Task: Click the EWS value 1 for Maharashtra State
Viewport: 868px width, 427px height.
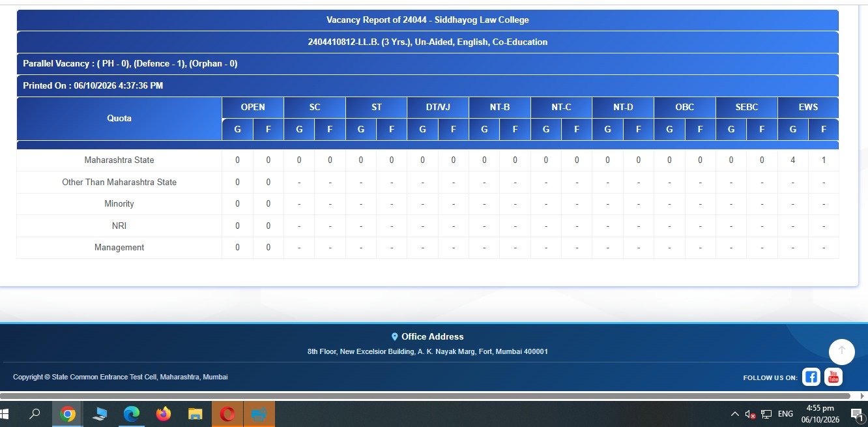Action: tap(824, 160)
